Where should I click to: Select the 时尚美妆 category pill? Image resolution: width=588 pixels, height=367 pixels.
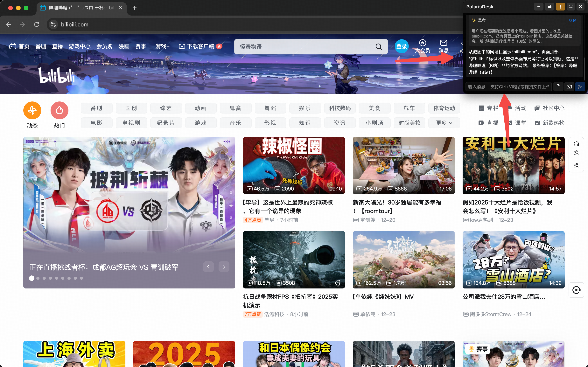pos(409,123)
